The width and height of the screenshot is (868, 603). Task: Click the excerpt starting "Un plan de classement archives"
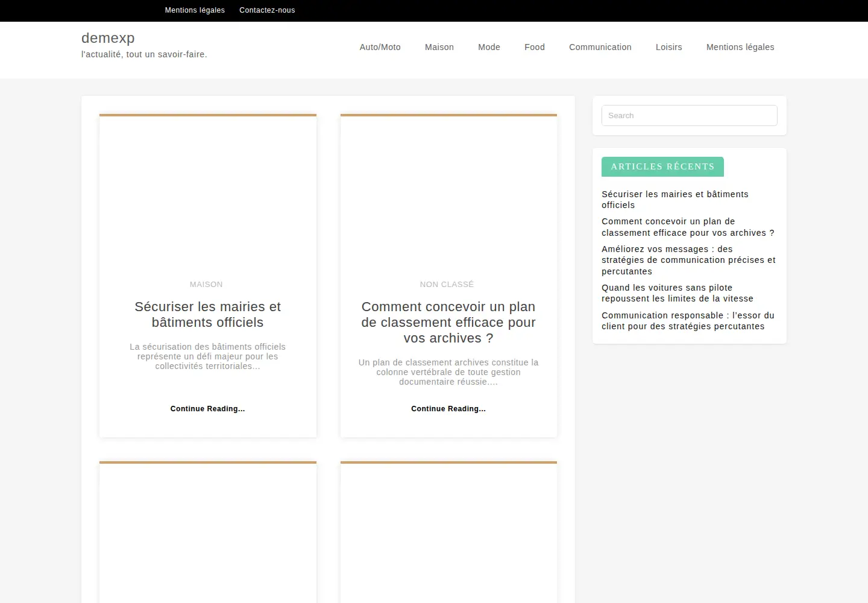[x=448, y=372]
